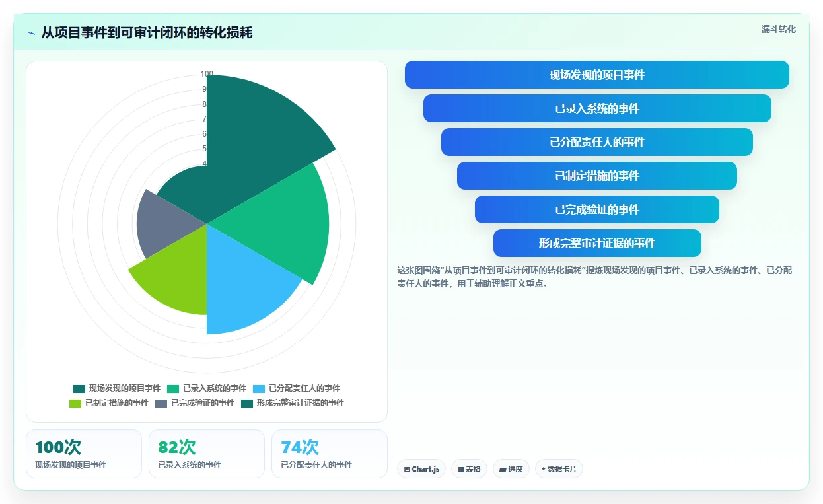Click the 已录入系统的事件 funnel bar
Viewport: 823px width, 504px height.
[x=597, y=108]
